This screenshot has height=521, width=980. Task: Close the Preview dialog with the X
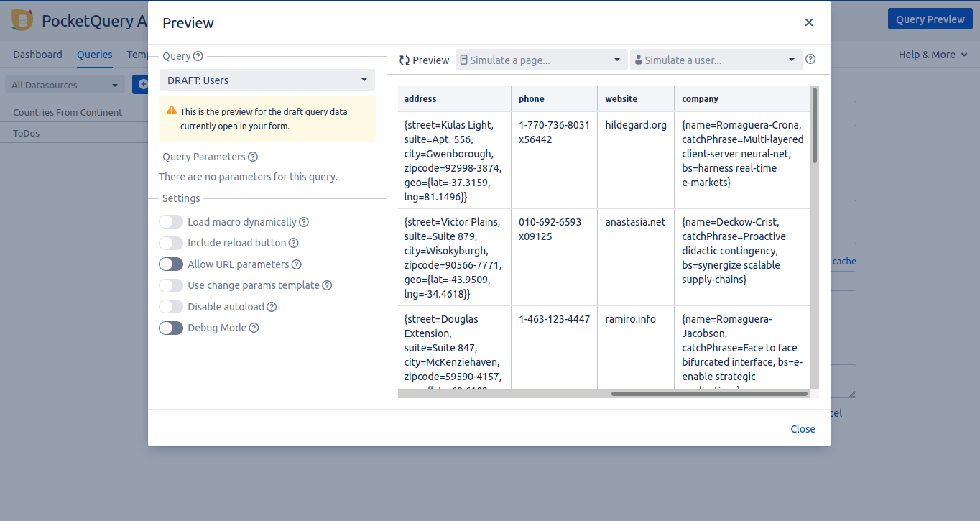(809, 22)
